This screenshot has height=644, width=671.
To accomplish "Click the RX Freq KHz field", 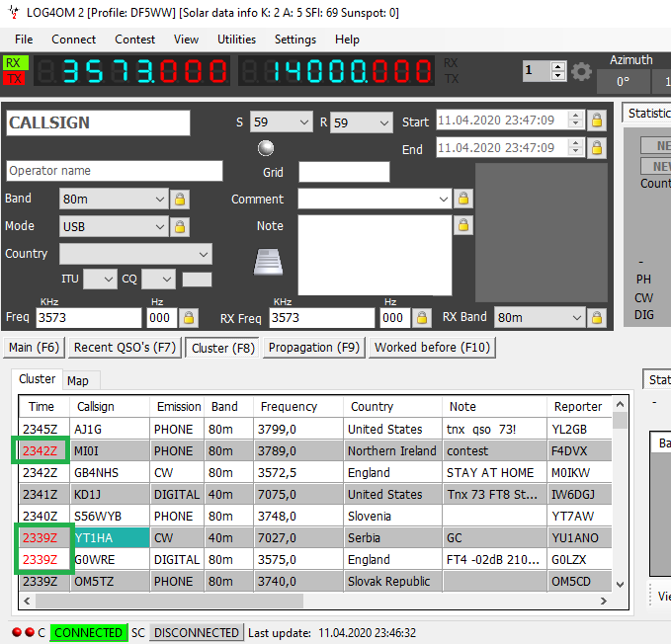I will tap(322, 318).
